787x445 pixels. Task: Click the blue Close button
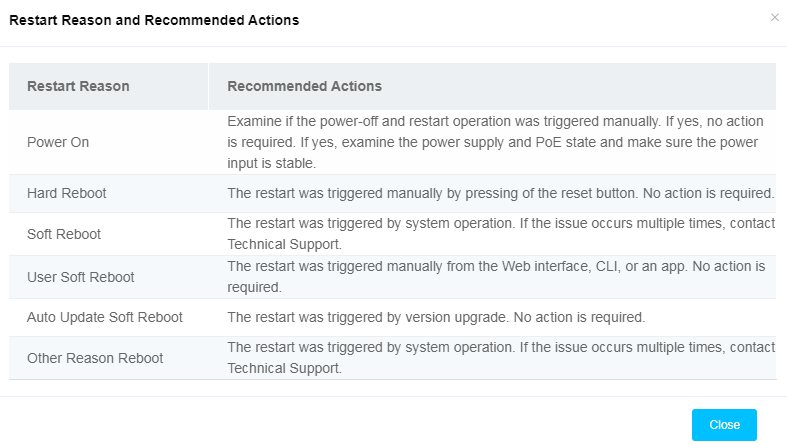724,424
